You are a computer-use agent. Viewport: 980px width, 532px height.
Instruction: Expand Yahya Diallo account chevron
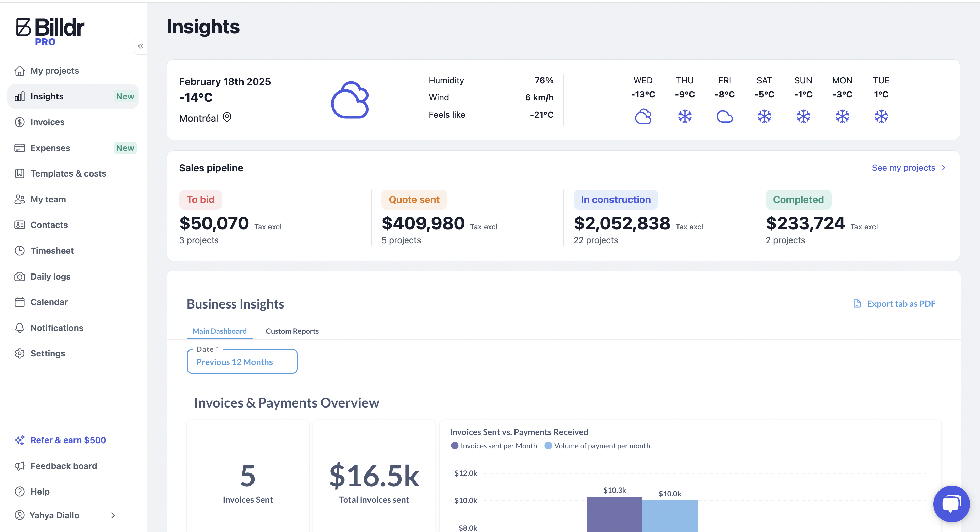pos(113,515)
